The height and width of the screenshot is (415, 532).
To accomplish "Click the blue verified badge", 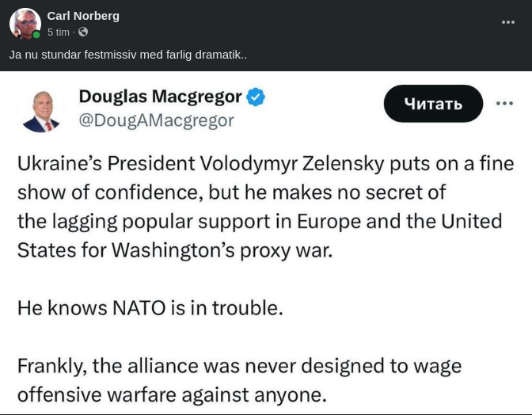I will pos(256,97).
